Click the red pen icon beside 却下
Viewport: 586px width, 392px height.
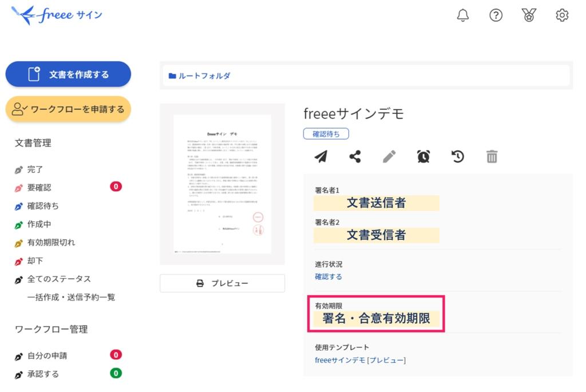pos(18,262)
